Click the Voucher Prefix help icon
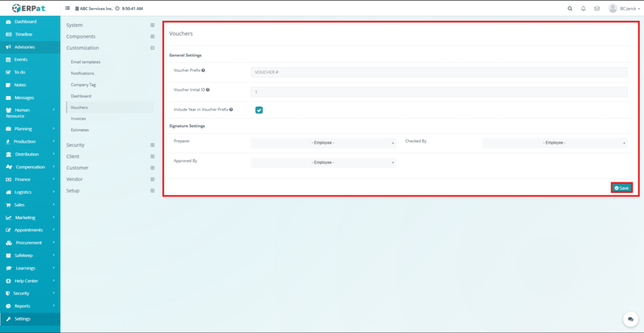 [x=203, y=70]
